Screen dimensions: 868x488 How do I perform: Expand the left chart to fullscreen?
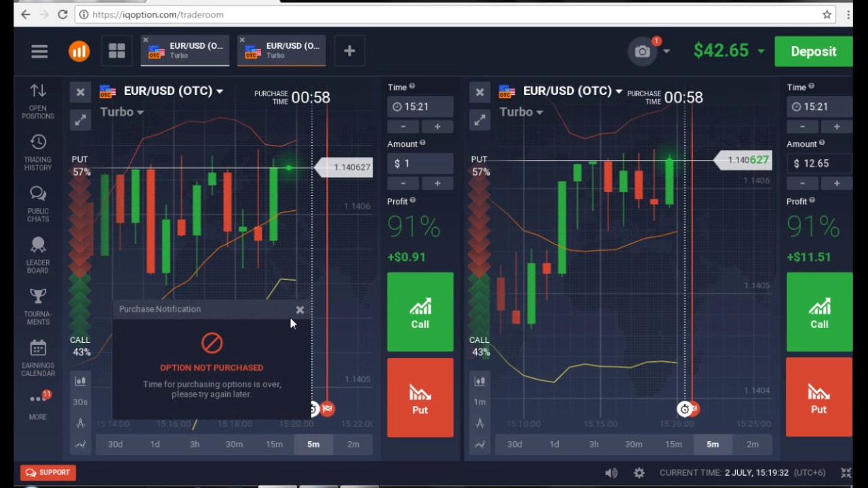(x=80, y=120)
